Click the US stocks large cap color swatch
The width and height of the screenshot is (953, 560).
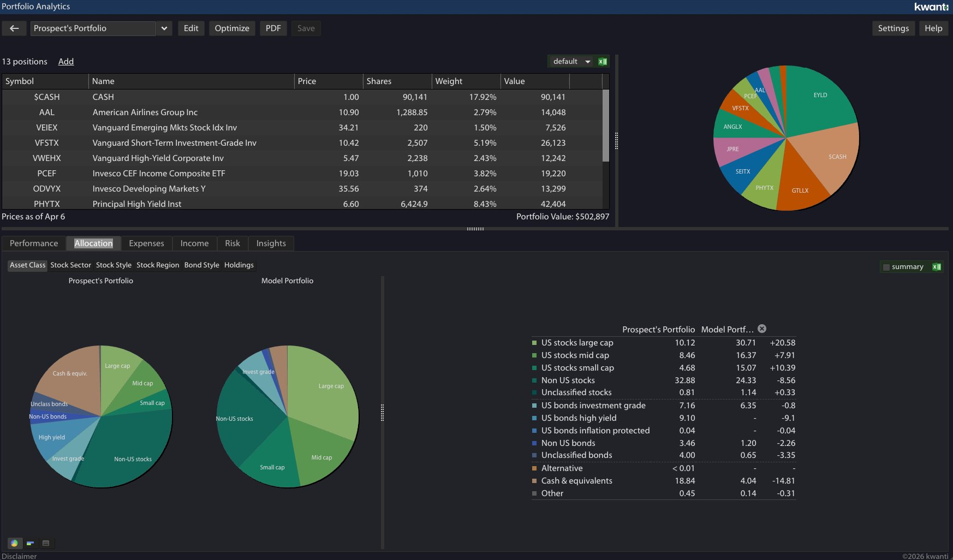534,343
